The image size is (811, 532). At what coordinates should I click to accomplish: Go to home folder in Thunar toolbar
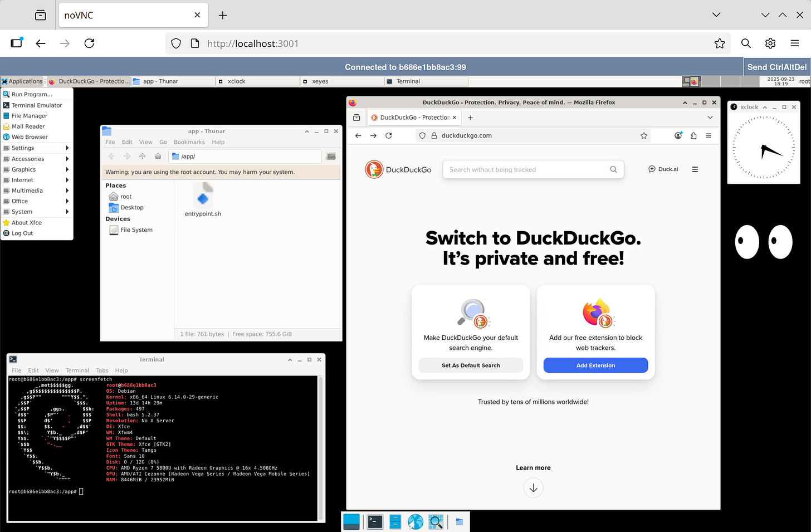[x=158, y=157]
